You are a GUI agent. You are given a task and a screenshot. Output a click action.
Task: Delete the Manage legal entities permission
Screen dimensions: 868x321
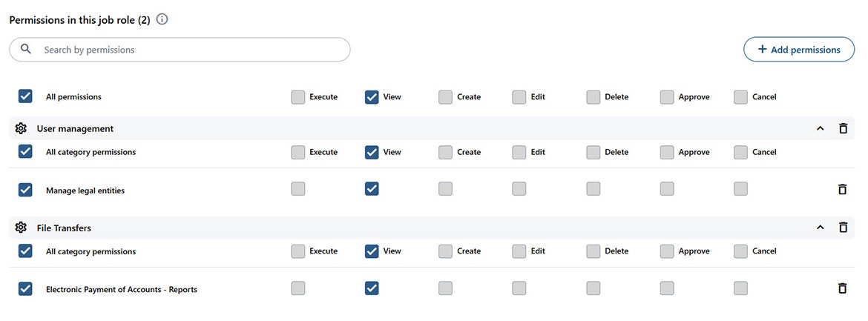(x=842, y=190)
